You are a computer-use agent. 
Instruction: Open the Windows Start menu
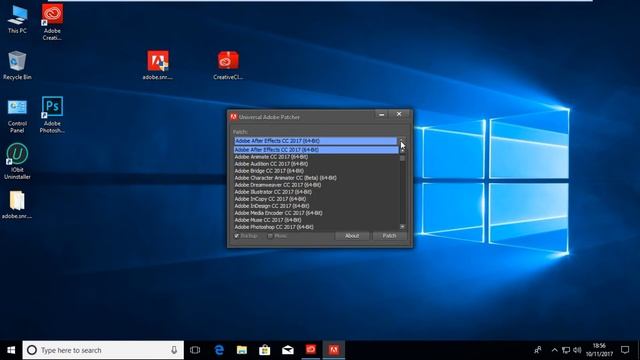coord(11,350)
